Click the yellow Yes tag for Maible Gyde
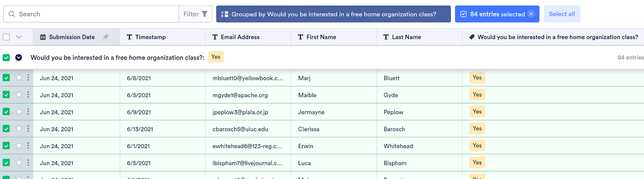This screenshot has height=179, width=644. coord(477,95)
